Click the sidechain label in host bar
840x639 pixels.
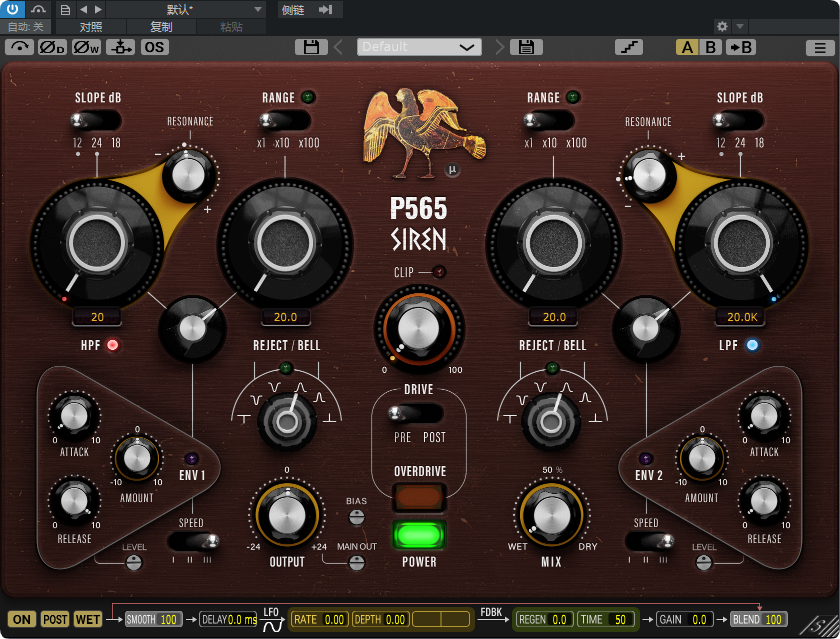[293, 10]
